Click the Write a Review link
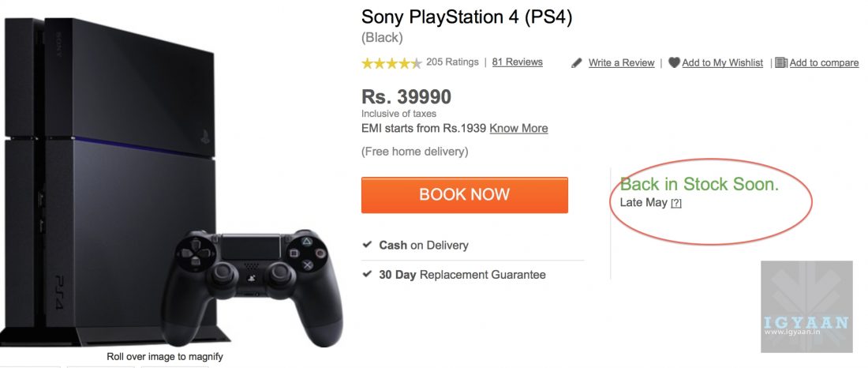 coord(622,63)
